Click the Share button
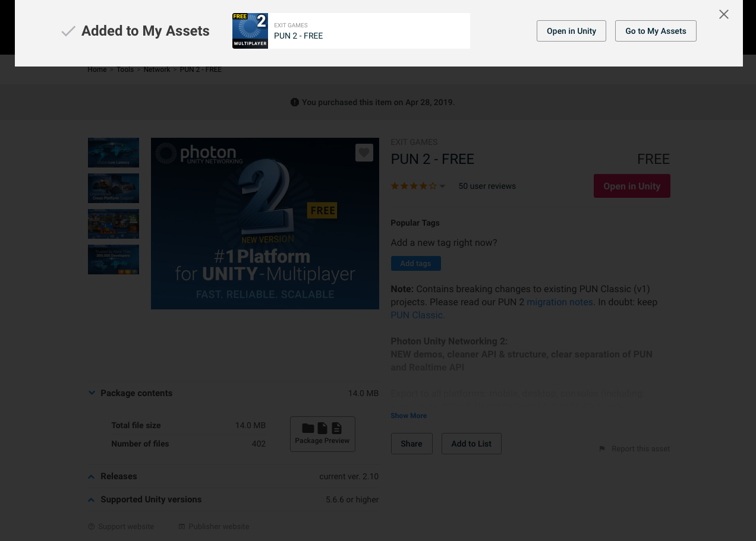Screen dimensions: 756x541 click(x=411, y=444)
